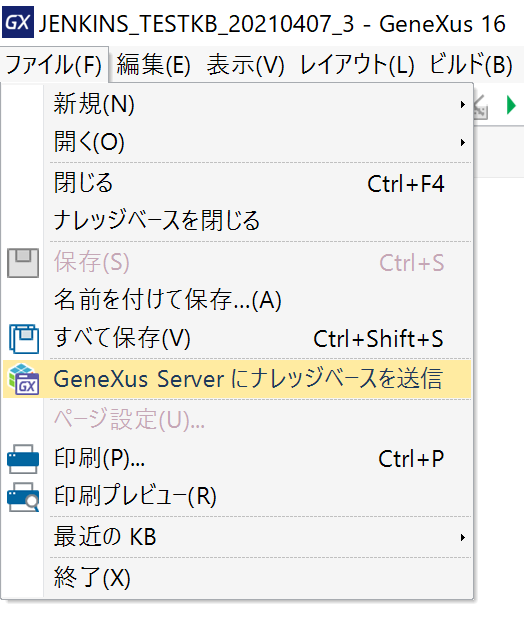The image size is (524, 634).
Task: Expand the 最近の KB submenu arrow
Action: coord(463,537)
